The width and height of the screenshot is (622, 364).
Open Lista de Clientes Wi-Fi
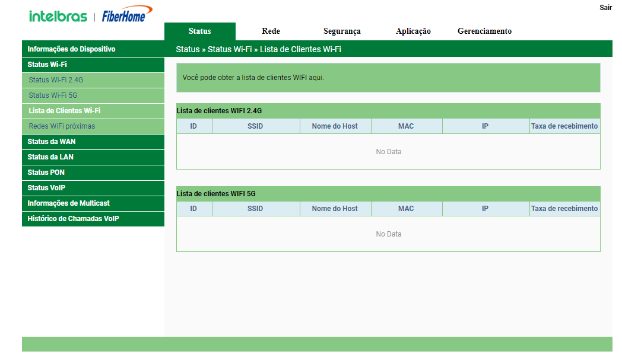coord(93,111)
